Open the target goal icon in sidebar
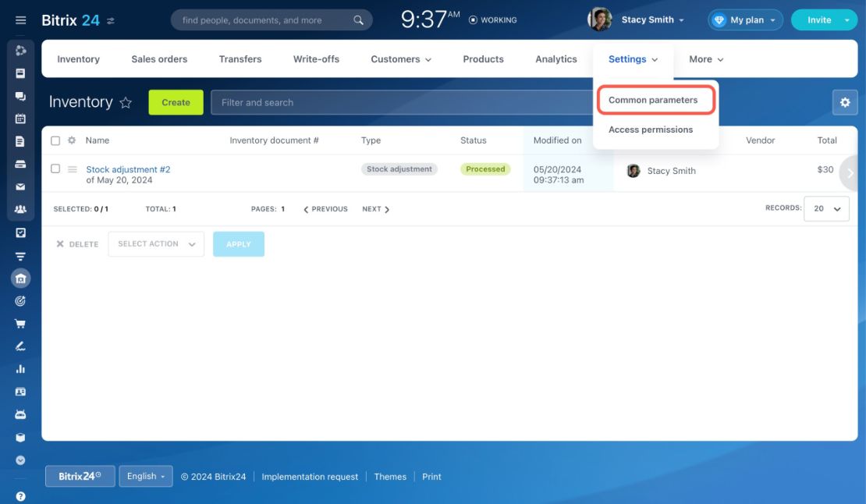This screenshot has height=504, width=866. tap(20, 301)
